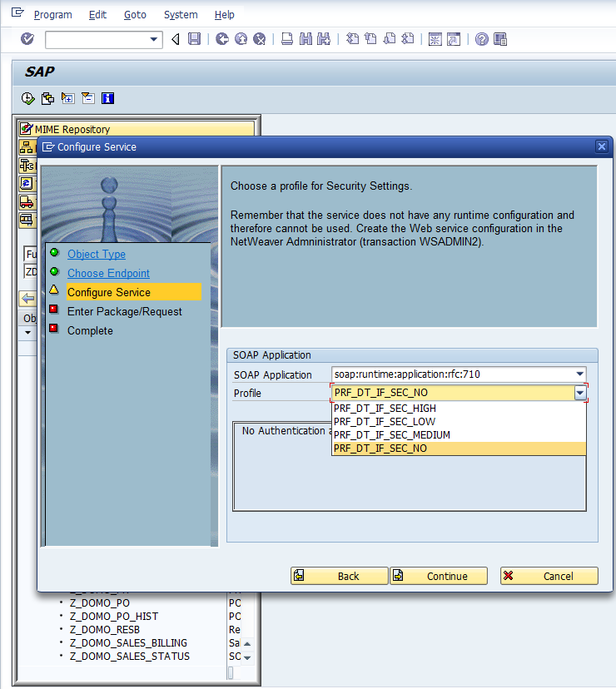Click the Object Type wizard link
616x689 pixels.
[97, 254]
